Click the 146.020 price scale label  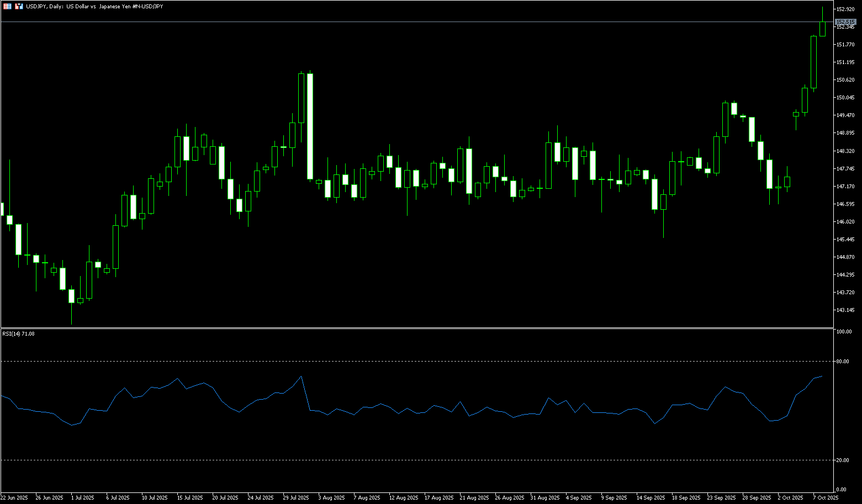coord(845,222)
